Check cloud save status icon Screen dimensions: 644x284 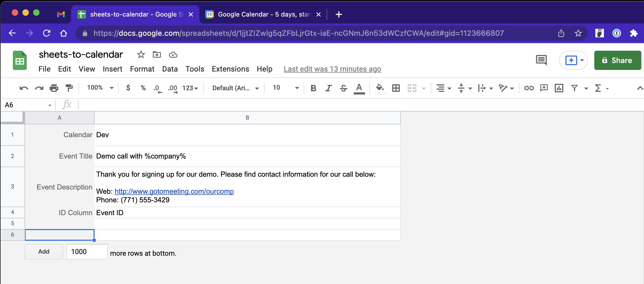173,55
